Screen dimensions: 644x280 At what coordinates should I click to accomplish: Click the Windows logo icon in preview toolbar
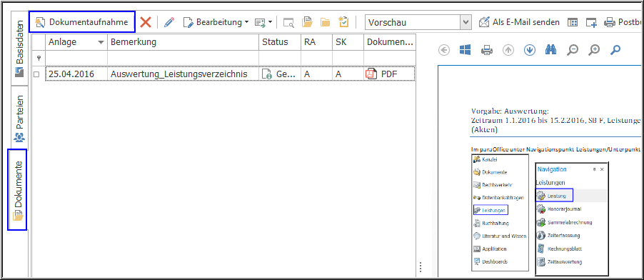click(x=466, y=50)
